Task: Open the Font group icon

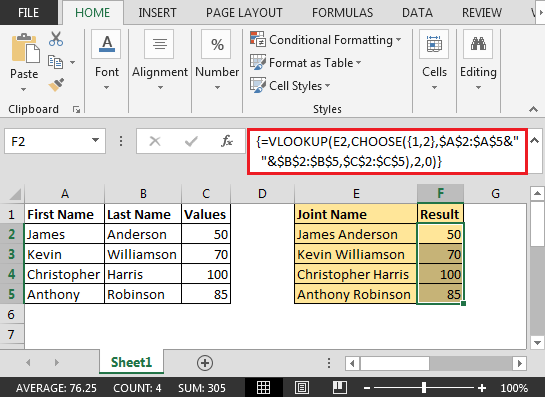Action: (107, 44)
